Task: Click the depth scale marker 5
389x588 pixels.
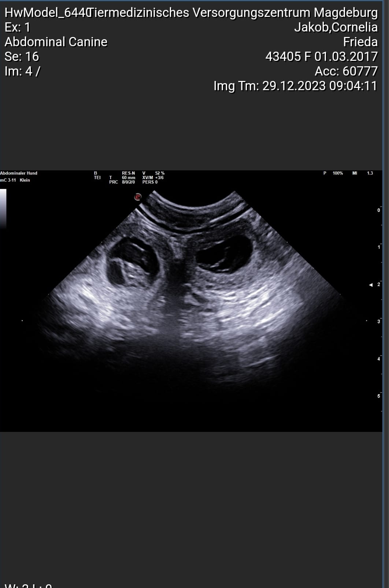Action: [x=379, y=396]
